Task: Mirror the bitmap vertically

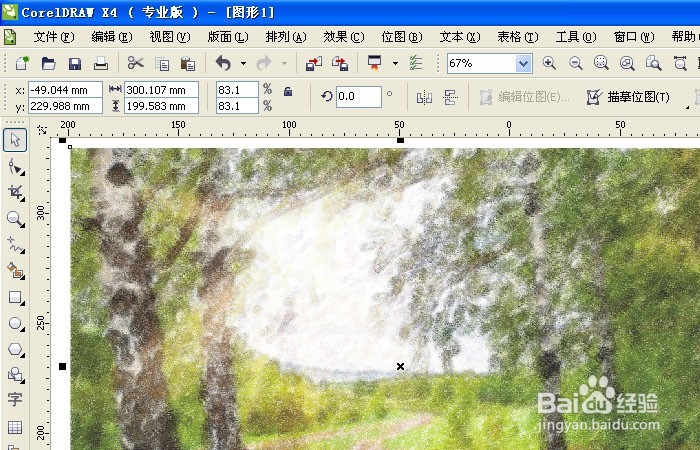Action: (450, 97)
